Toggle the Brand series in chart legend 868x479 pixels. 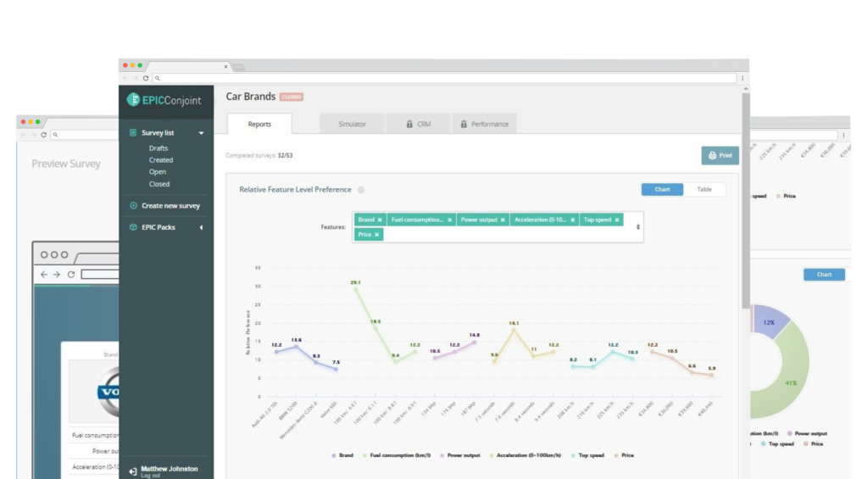[342, 455]
